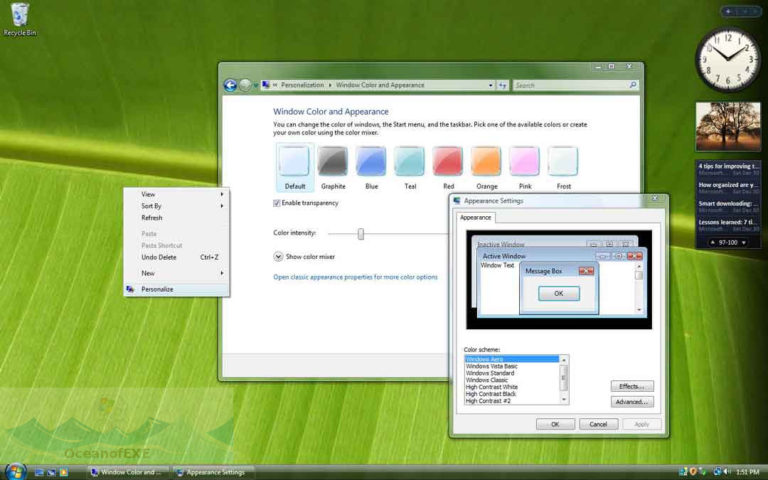Select the Blue window color
Image resolution: width=768 pixels, height=480 pixels.
point(371,168)
